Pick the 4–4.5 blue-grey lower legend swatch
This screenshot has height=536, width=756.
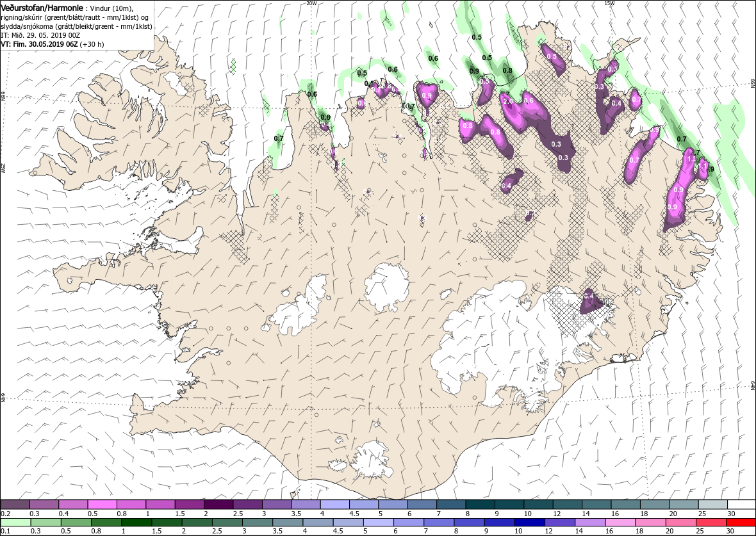[x=318, y=523]
